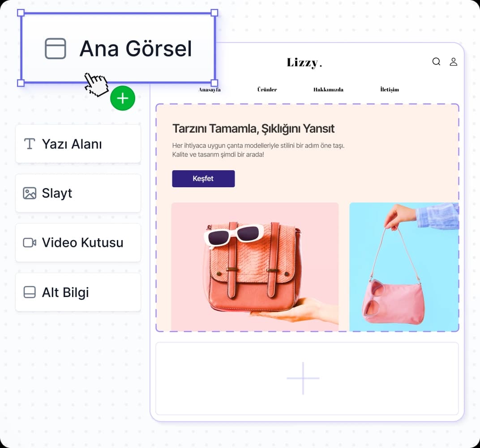Screen dimensions: 480x448
Task: Open the İletişim menu link
Action: point(389,90)
